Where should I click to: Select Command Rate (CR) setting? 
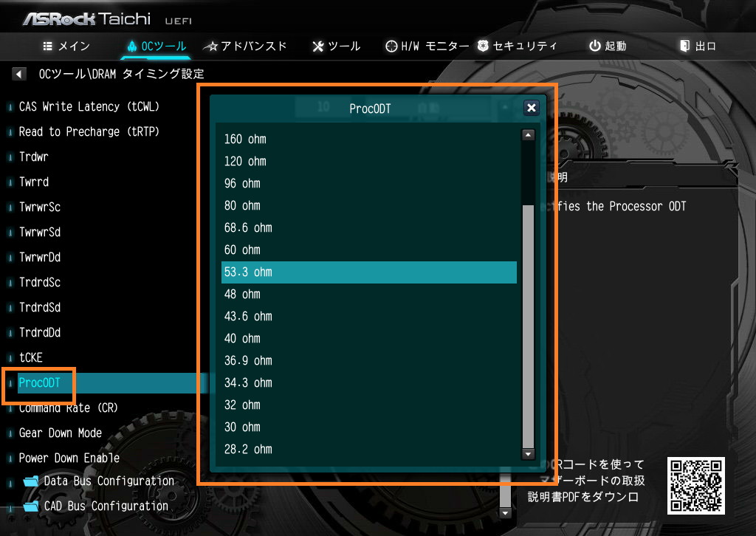68,408
